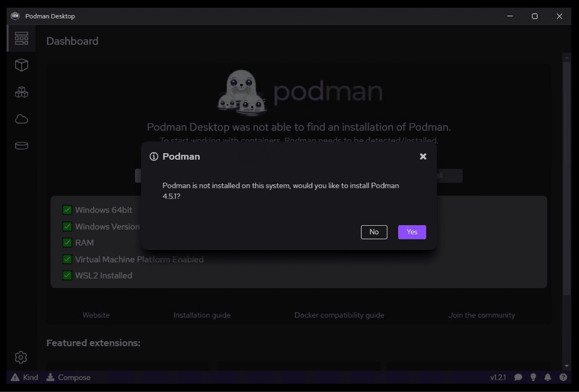Click the WSL2 Installed checkbox
The image size is (579, 392).
(67, 275)
